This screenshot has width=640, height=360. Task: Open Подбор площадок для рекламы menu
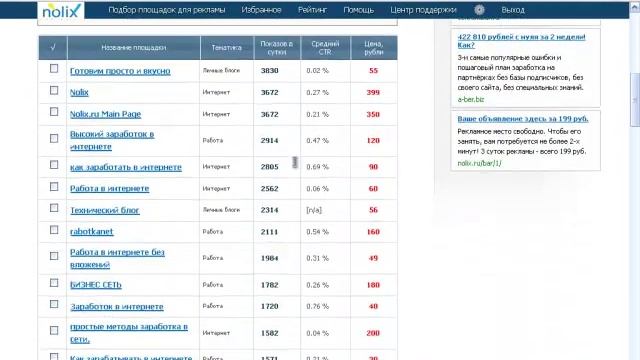point(167,10)
